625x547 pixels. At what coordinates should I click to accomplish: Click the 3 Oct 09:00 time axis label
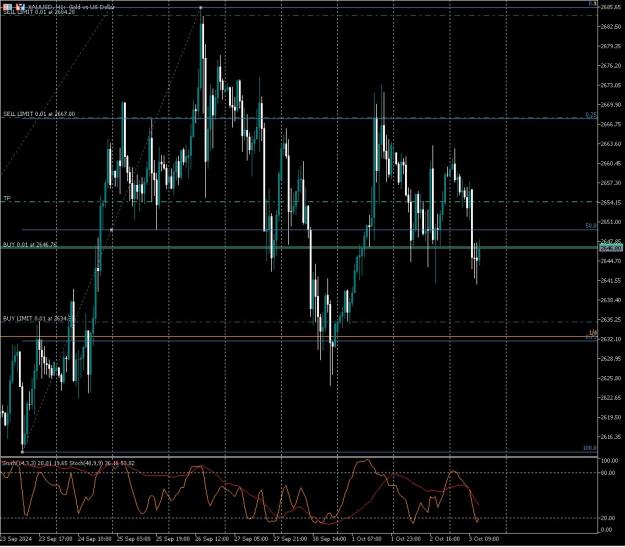click(484, 539)
